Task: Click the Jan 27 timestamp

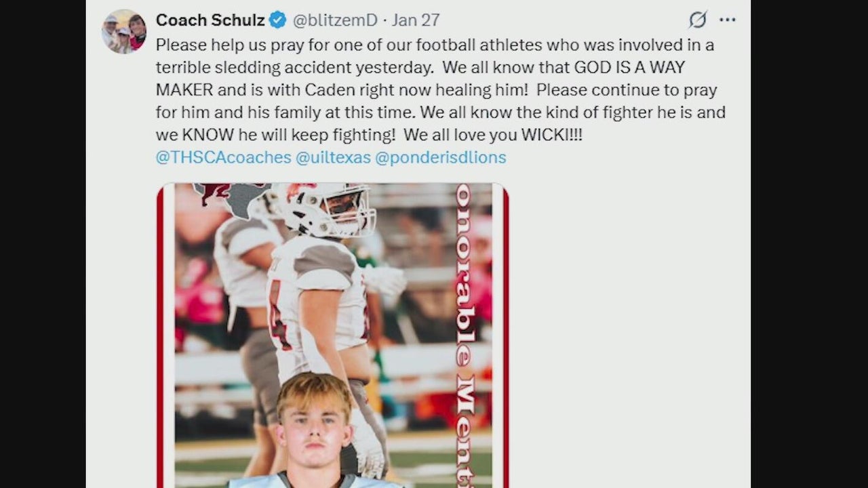Action: 415,20
